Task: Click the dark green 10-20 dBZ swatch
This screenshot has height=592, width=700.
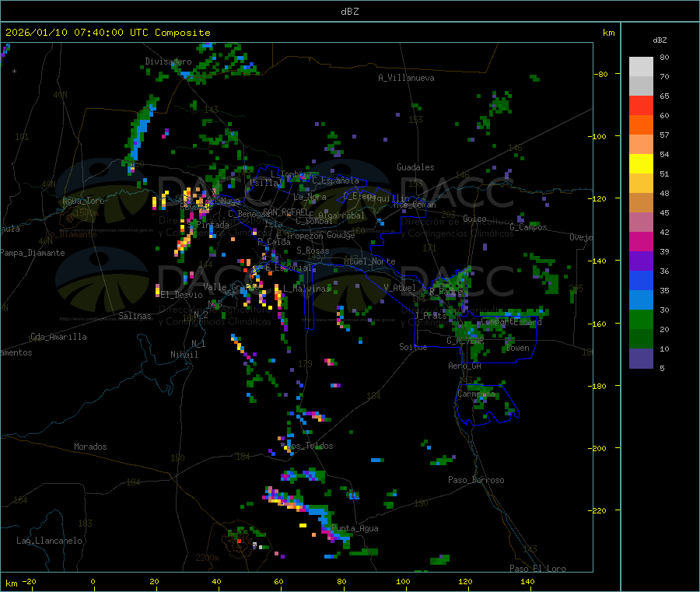Action: 641,339
